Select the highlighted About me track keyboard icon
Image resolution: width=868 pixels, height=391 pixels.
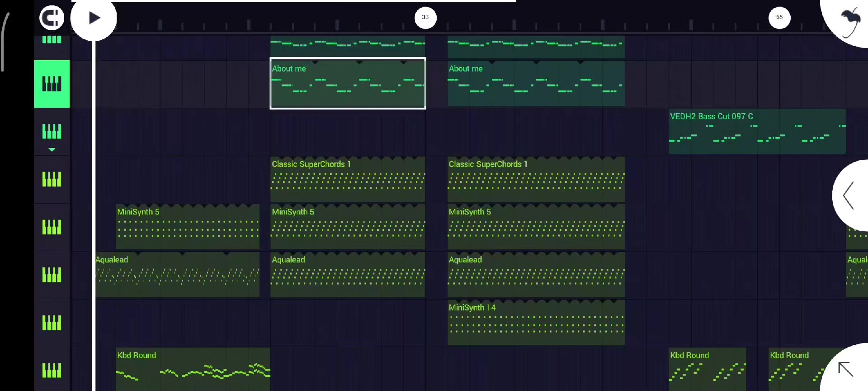tap(52, 84)
